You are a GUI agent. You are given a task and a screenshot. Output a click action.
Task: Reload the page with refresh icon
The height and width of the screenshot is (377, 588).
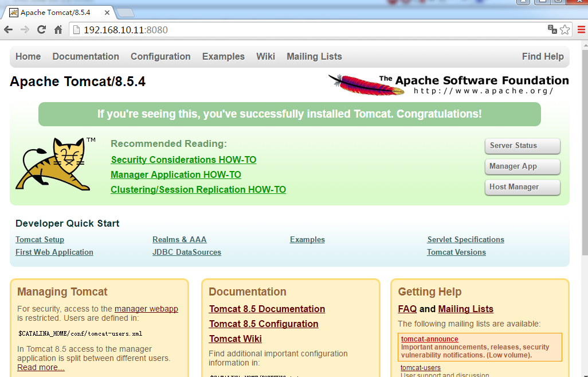point(41,30)
